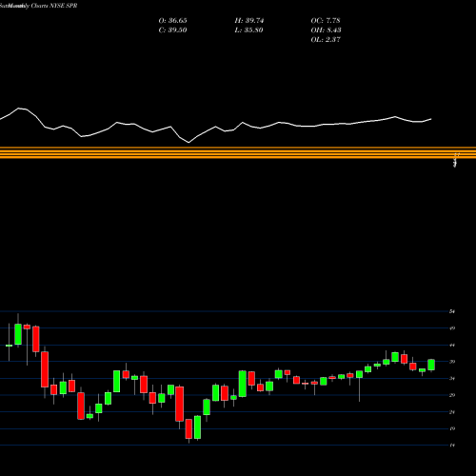Click the lowest red candle near 14
Viewport: 476px width, 476px height.
point(188,429)
